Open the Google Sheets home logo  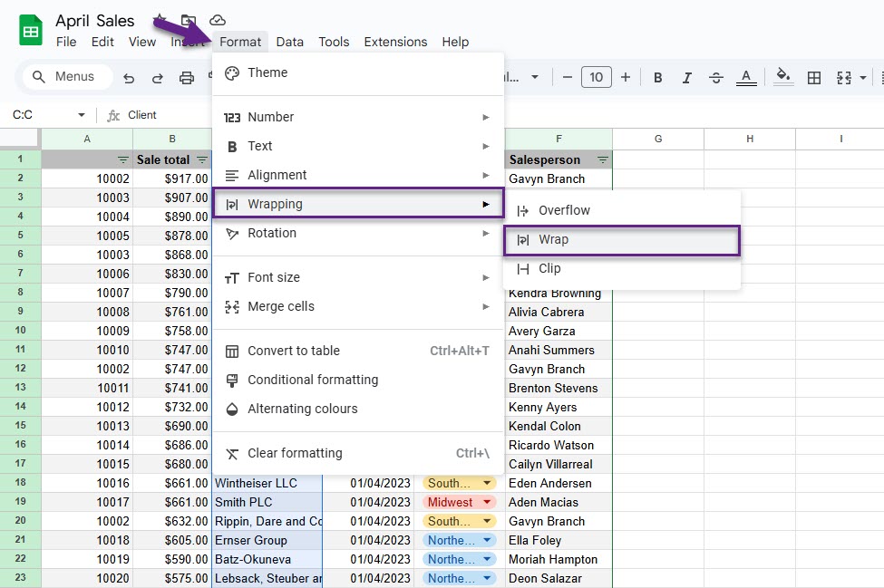(31, 31)
